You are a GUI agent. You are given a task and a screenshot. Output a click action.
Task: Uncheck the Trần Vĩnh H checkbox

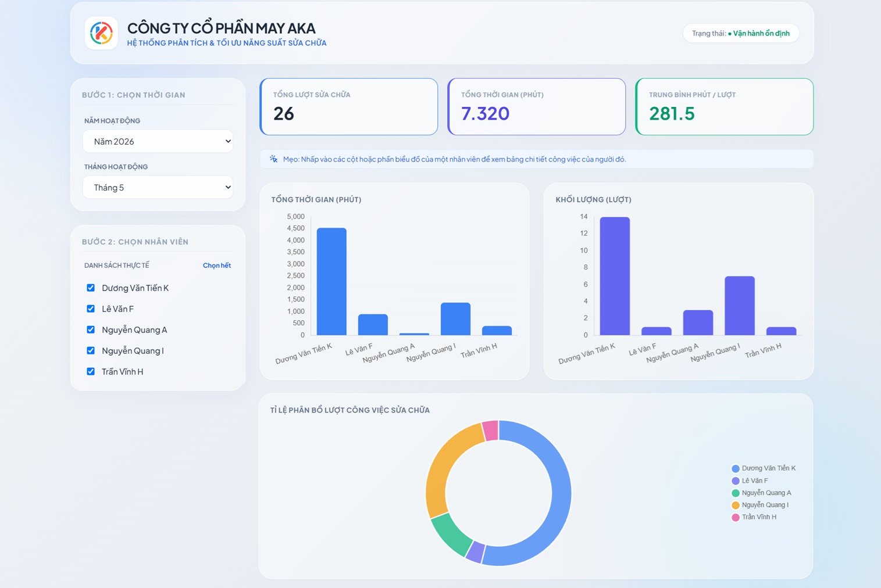point(91,371)
